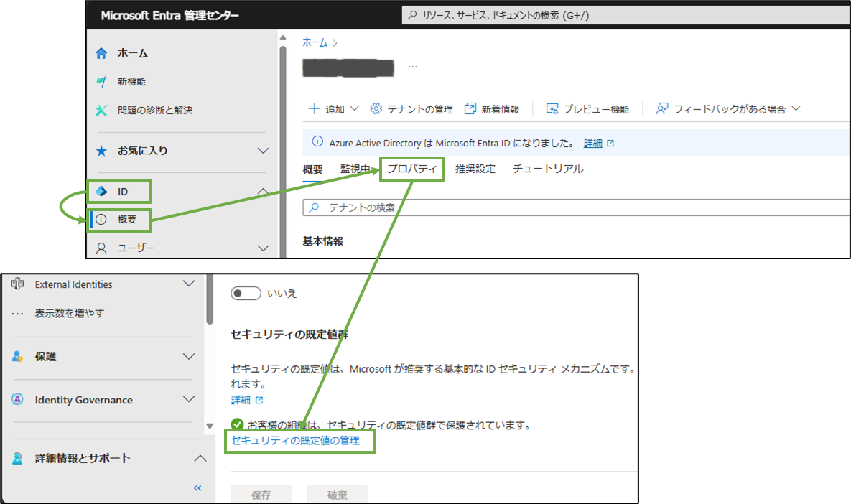Click the ID diamond icon

click(x=101, y=192)
